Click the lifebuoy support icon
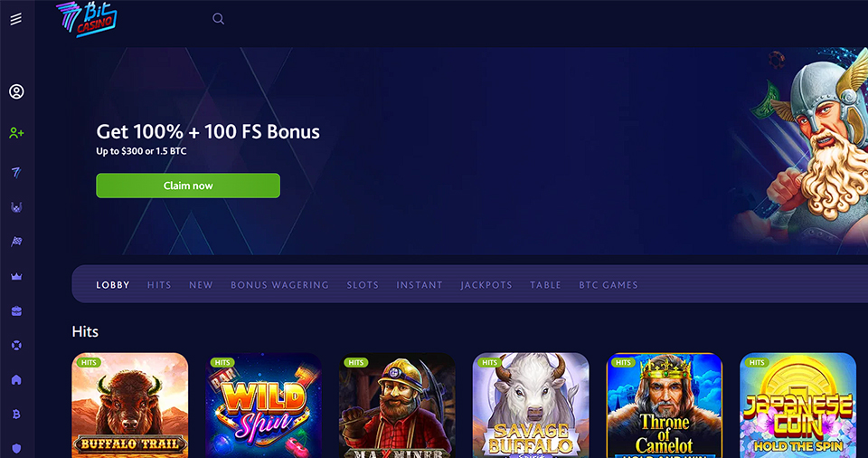The height and width of the screenshot is (458, 868). [x=16, y=346]
